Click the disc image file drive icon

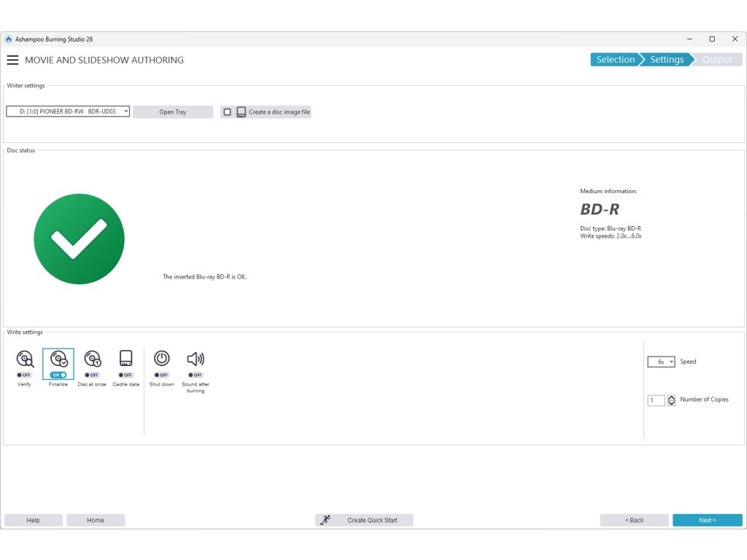pyautogui.click(x=241, y=112)
